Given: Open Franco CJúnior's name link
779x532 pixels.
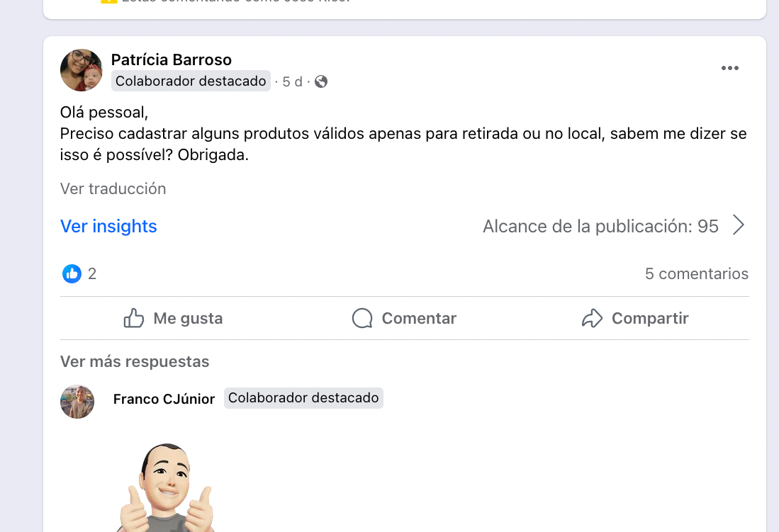Looking at the screenshot, I should click(x=164, y=399).
